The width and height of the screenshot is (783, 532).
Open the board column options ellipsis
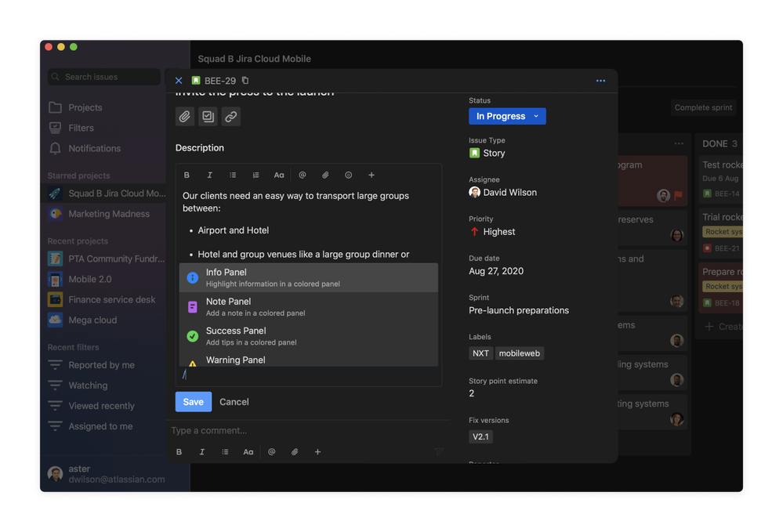pyautogui.click(x=679, y=143)
